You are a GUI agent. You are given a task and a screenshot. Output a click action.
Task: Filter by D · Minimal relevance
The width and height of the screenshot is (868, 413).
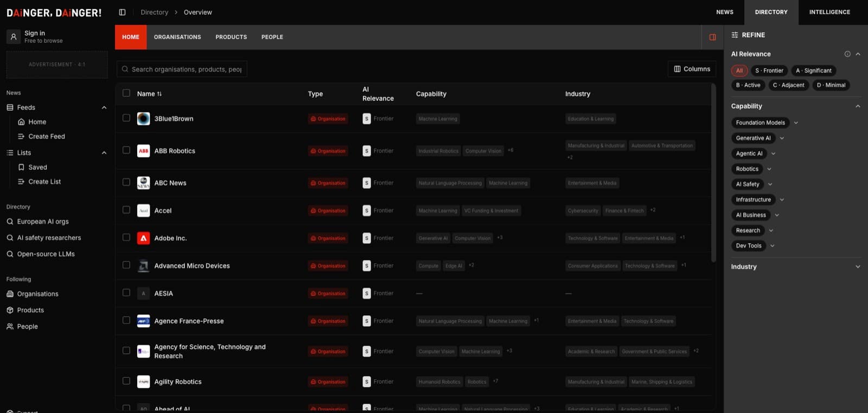pyautogui.click(x=831, y=85)
